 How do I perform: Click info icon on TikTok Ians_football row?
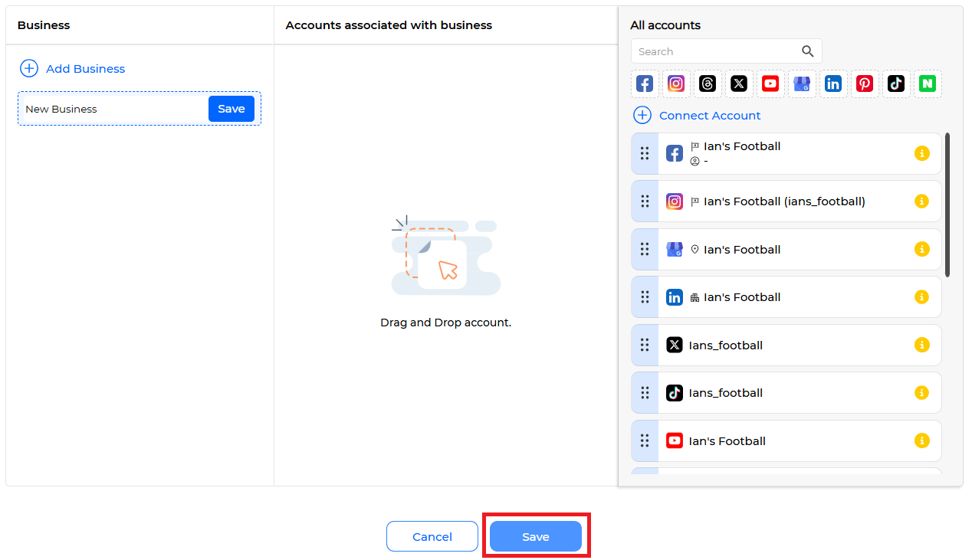click(x=922, y=393)
